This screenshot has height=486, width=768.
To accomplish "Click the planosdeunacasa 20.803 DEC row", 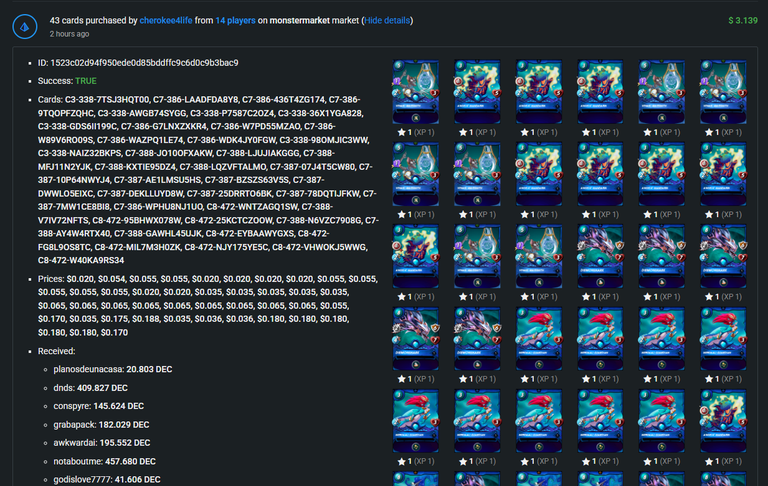I will pos(113,369).
